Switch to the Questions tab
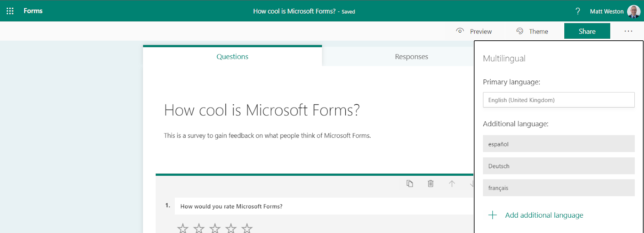 (232, 56)
